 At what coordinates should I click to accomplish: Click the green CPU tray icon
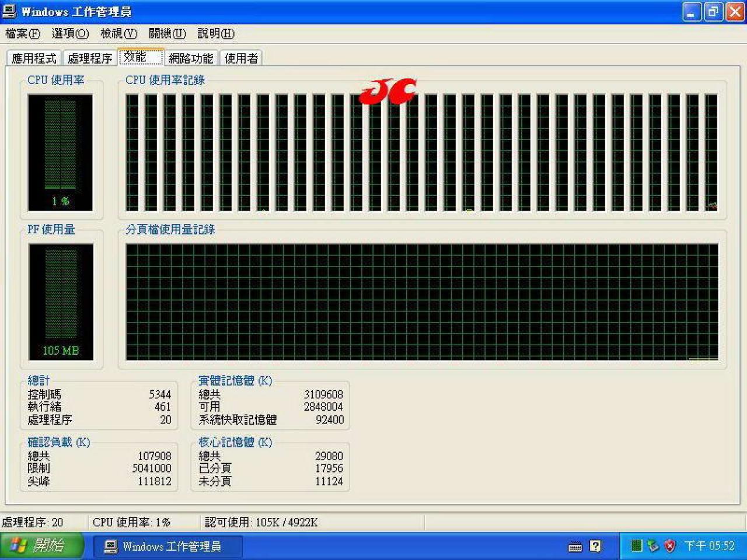[x=637, y=545]
